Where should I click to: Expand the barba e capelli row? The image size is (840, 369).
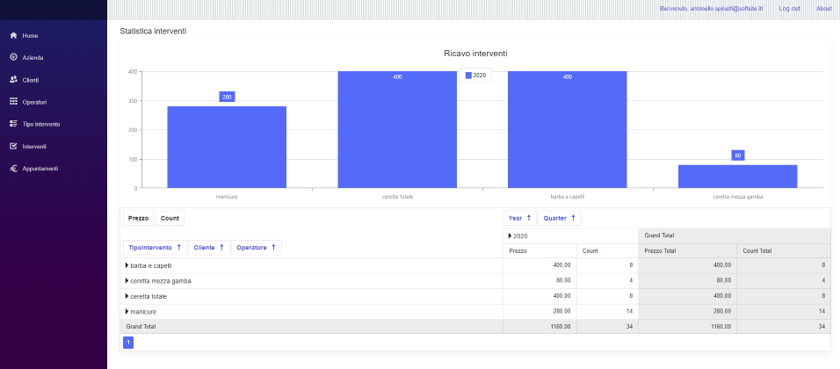tap(127, 266)
